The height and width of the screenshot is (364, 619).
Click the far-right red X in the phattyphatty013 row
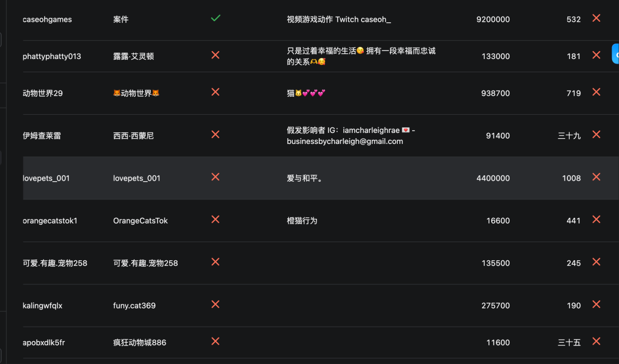point(596,55)
